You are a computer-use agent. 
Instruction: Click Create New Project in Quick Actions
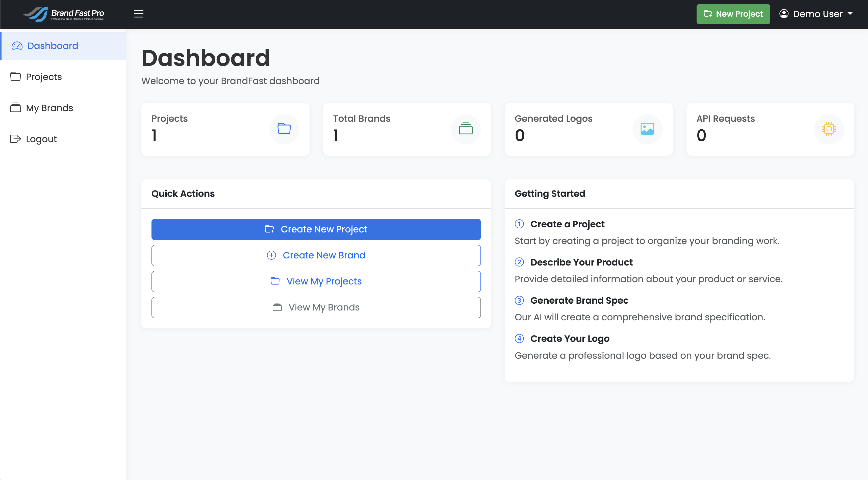[x=316, y=229]
